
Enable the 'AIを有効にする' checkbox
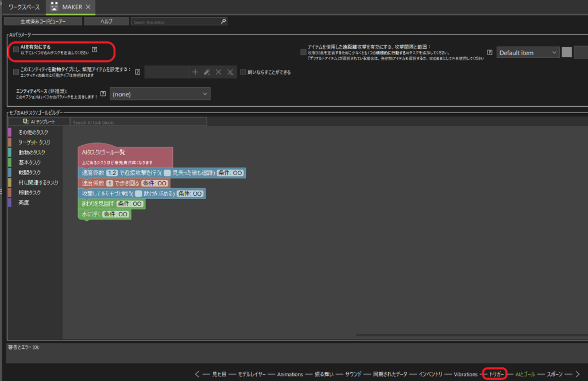pos(16,50)
